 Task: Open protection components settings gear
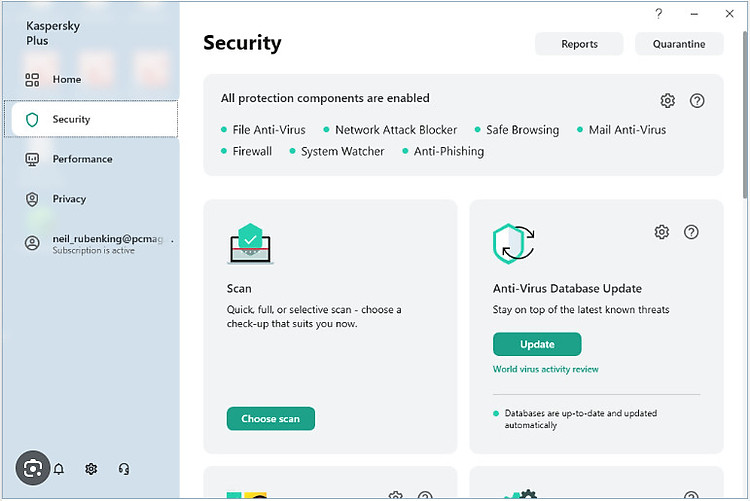(x=668, y=100)
